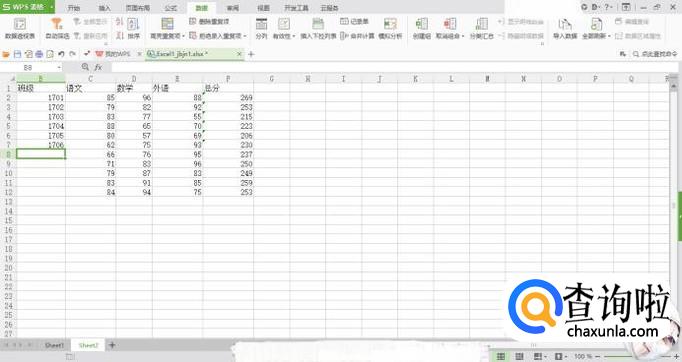Click the Save icon in quick toolbar
682x362 pixels.
coord(17,54)
